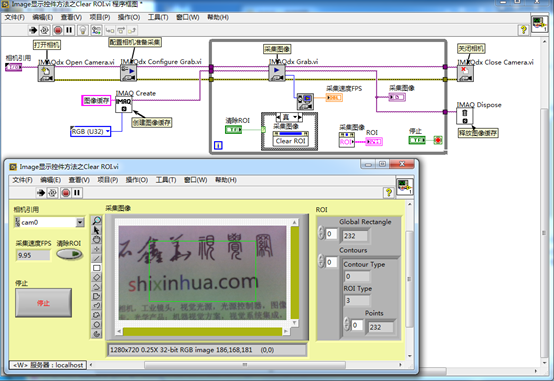Click the highlight execution lightbulb icon
The image size is (554, 381).
tap(83, 30)
